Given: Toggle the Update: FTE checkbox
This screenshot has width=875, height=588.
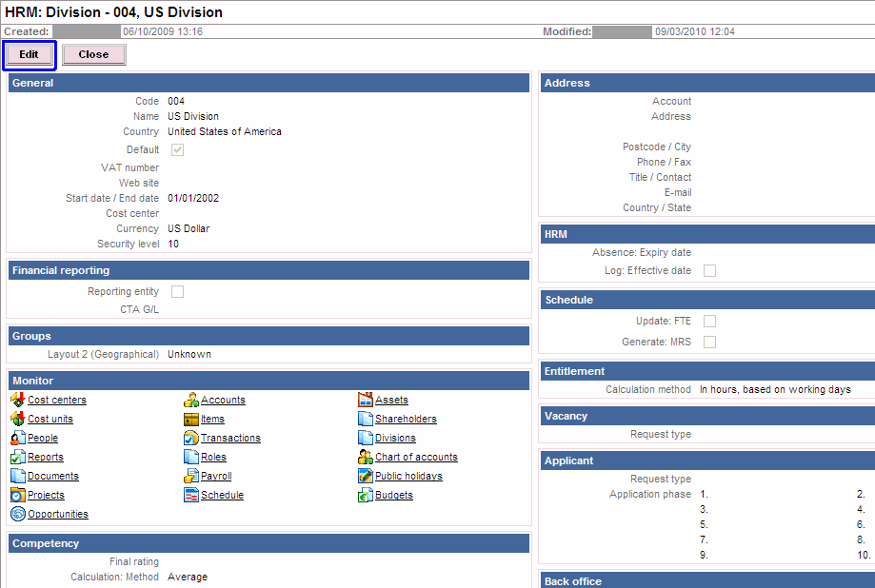Looking at the screenshot, I should click(709, 321).
